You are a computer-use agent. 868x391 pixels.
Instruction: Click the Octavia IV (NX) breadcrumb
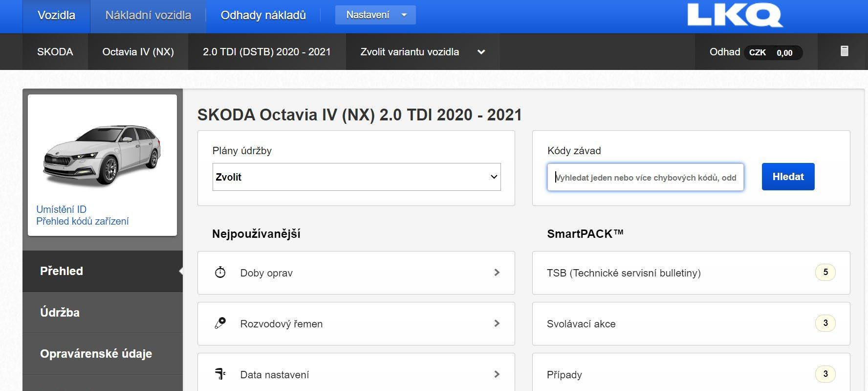(138, 52)
